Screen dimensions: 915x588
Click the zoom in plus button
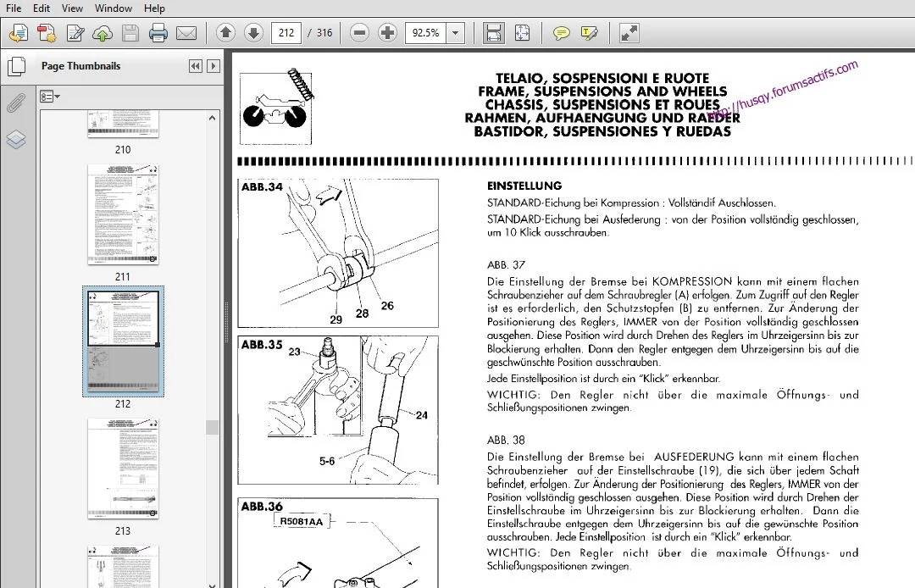click(x=387, y=33)
